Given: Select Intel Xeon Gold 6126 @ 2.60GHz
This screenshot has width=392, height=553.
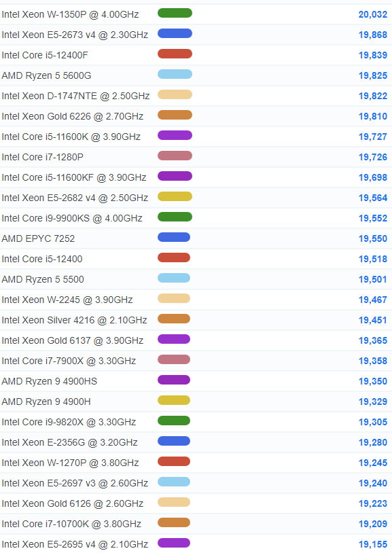Looking at the screenshot, I should (x=72, y=503).
